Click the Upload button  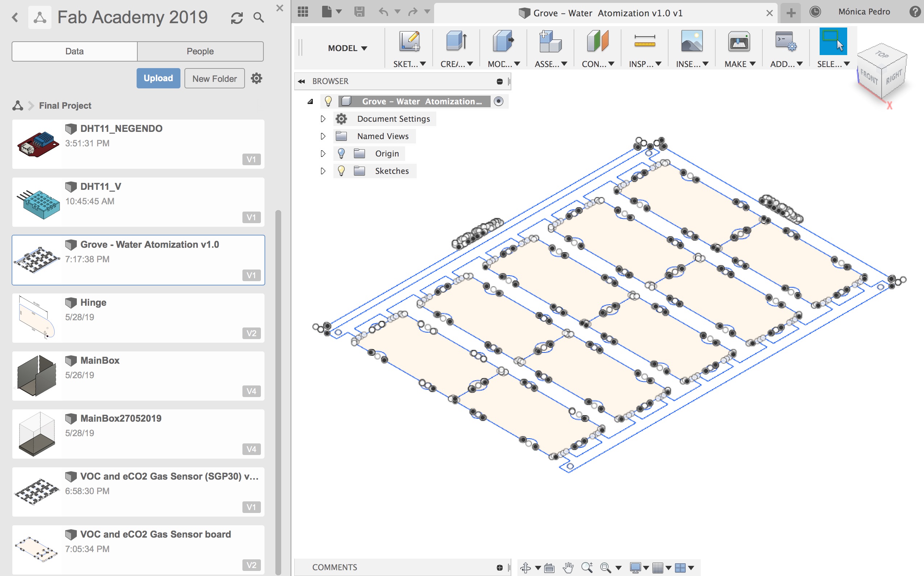point(158,78)
